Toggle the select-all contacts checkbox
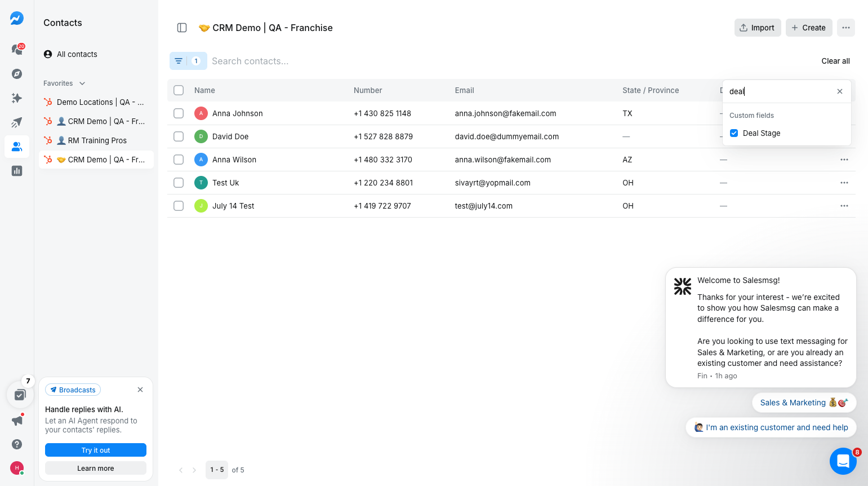The height and width of the screenshot is (486, 868). click(x=179, y=90)
